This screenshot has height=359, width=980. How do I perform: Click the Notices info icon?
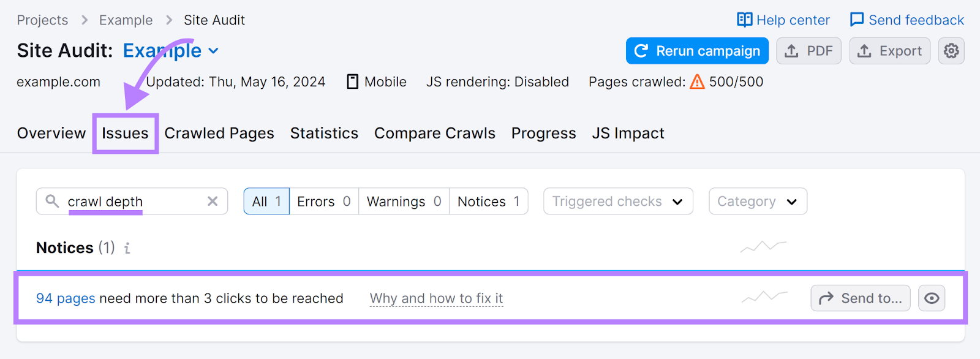pyautogui.click(x=127, y=248)
